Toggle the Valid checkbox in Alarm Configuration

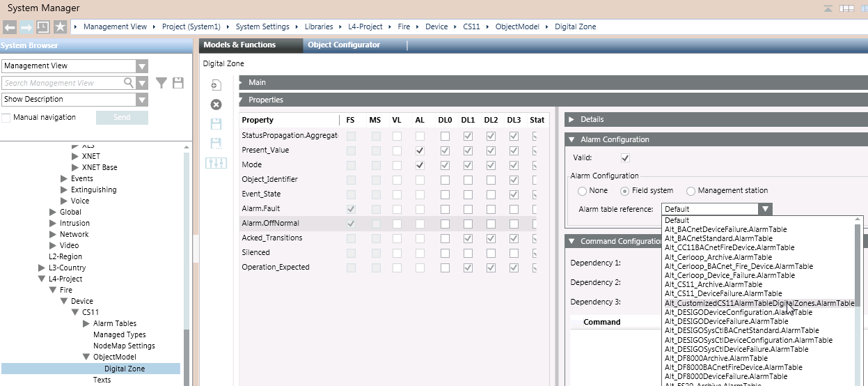tap(625, 158)
